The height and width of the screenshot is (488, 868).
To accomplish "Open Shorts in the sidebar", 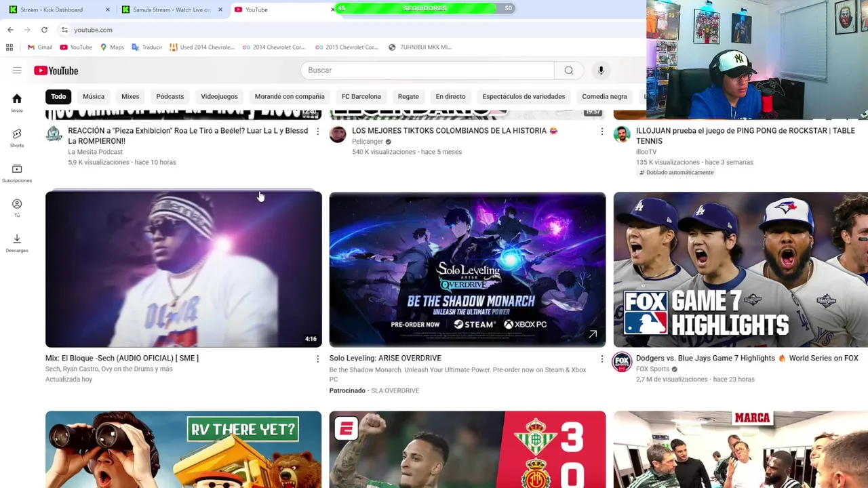I will pyautogui.click(x=17, y=138).
